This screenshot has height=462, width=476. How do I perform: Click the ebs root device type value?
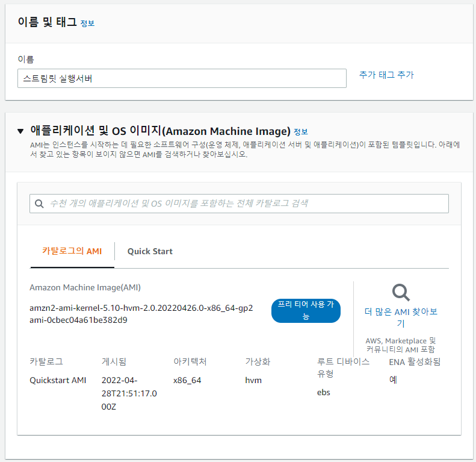tap(324, 392)
